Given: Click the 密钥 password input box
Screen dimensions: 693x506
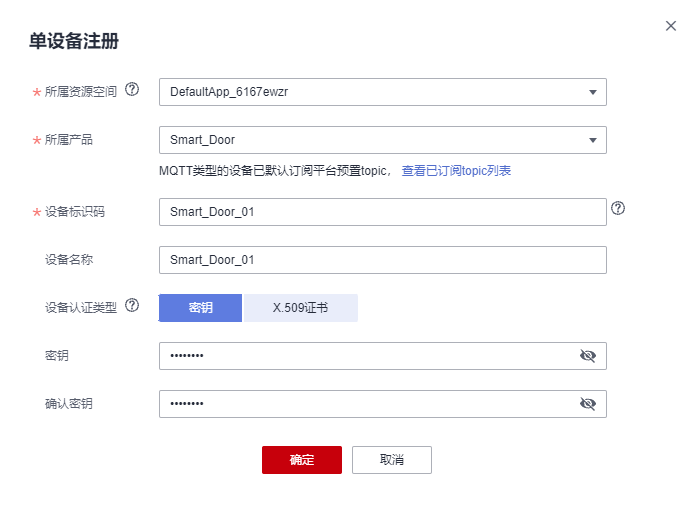Looking at the screenshot, I should pos(365,356).
